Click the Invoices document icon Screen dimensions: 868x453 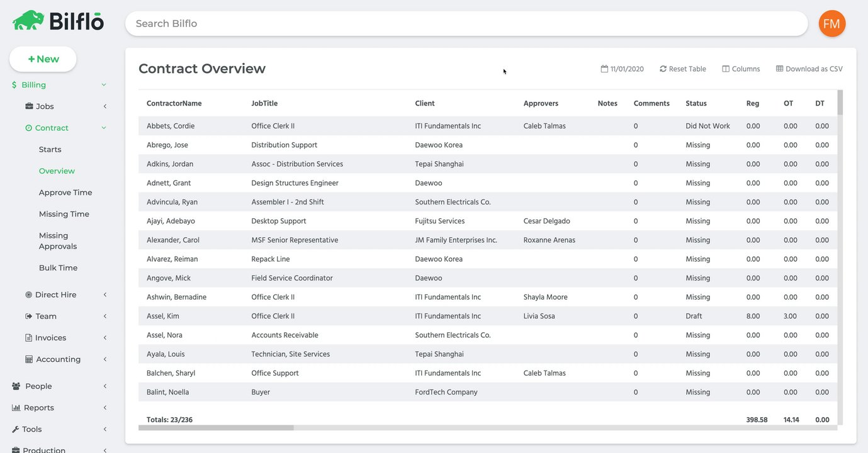coord(29,338)
